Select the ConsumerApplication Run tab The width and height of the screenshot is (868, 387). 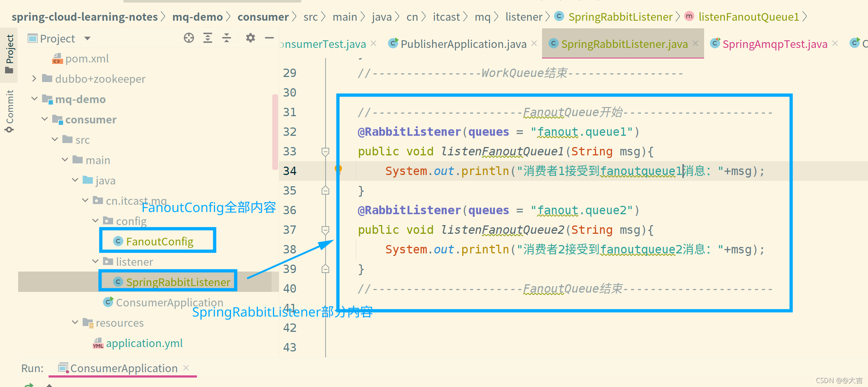coord(124,368)
